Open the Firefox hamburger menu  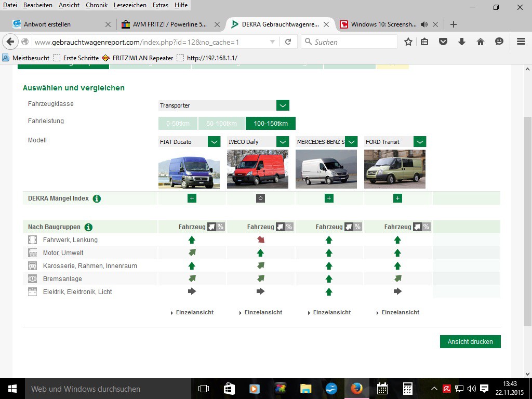(x=521, y=42)
